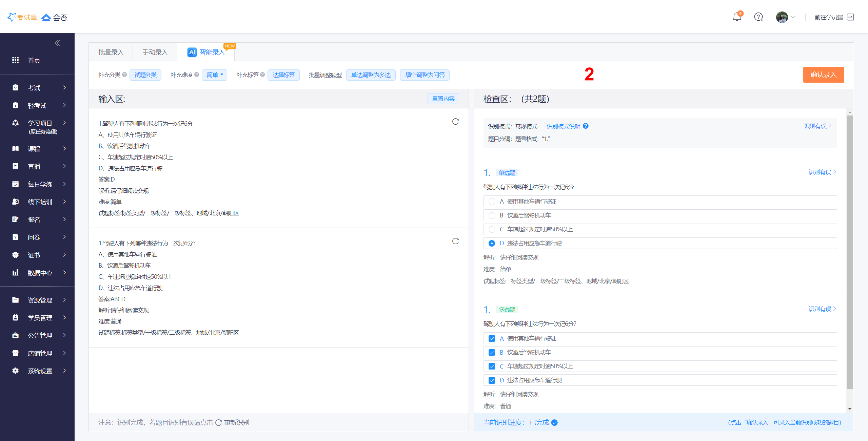The image size is (868, 441).
Task: Click the 重置内容 button
Action: pos(443,99)
